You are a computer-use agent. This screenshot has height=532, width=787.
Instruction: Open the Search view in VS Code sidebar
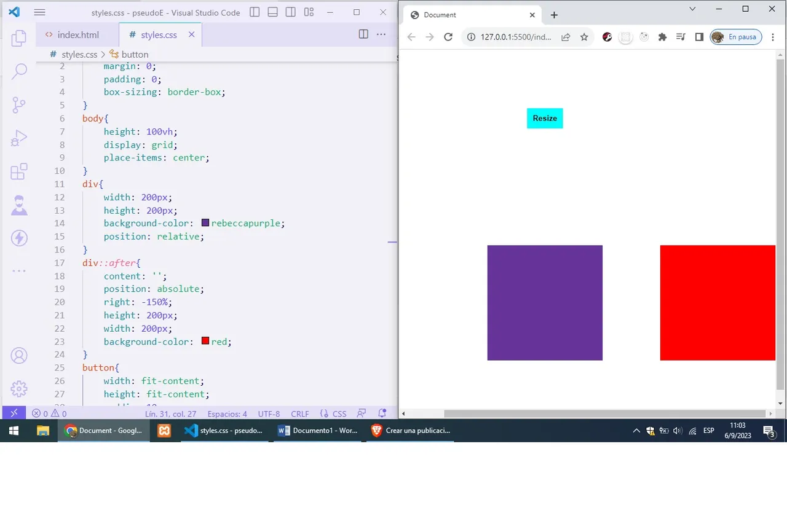click(x=19, y=71)
